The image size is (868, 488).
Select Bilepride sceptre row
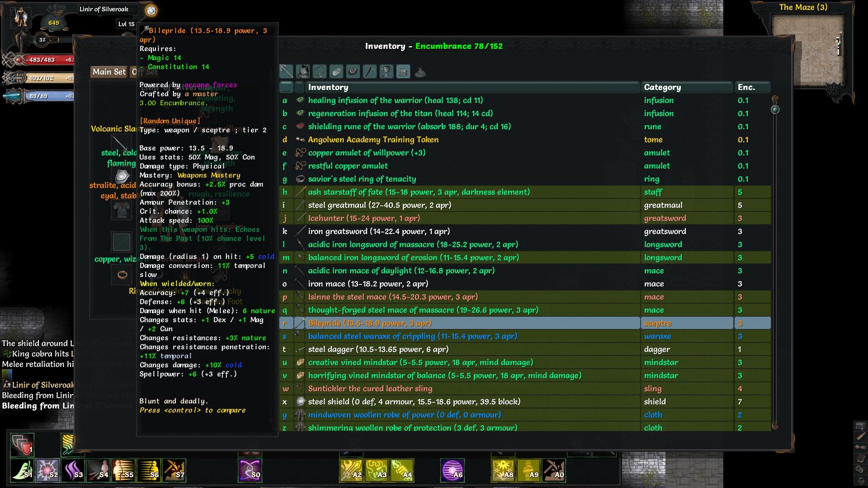tap(525, 323)
